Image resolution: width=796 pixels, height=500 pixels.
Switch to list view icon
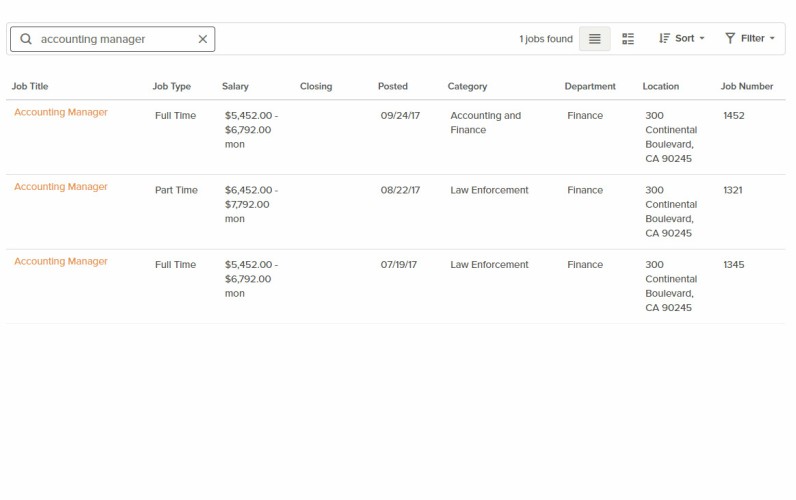point(594,39)
